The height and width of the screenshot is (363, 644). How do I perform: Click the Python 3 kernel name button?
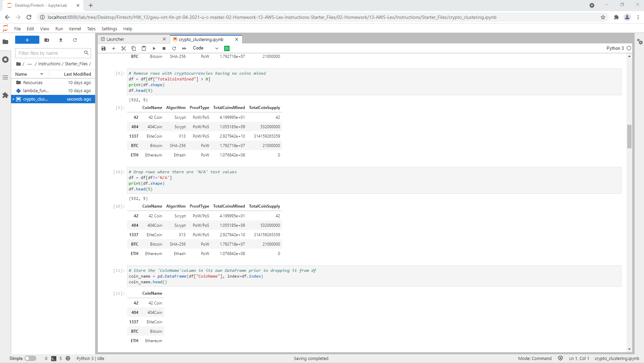(615, 48)
